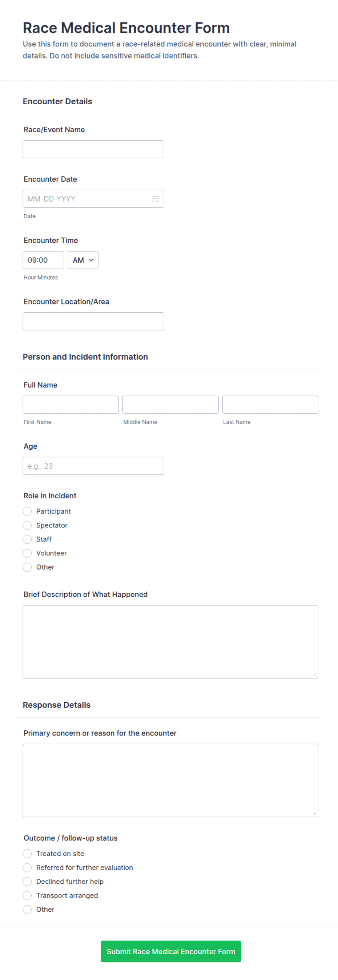Submit Race Medical Encounter Form
This screenshot has width=338, height=980.
pos(171,951)
